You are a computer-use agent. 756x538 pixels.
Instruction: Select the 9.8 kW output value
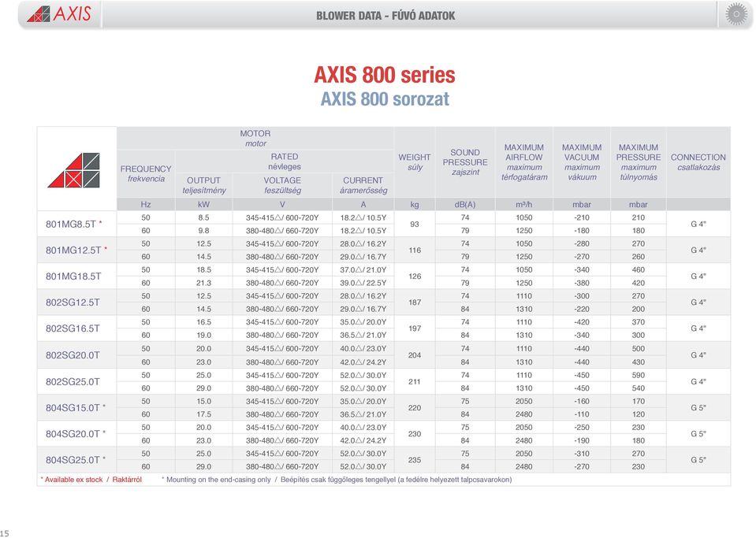(x=203, y=231)
